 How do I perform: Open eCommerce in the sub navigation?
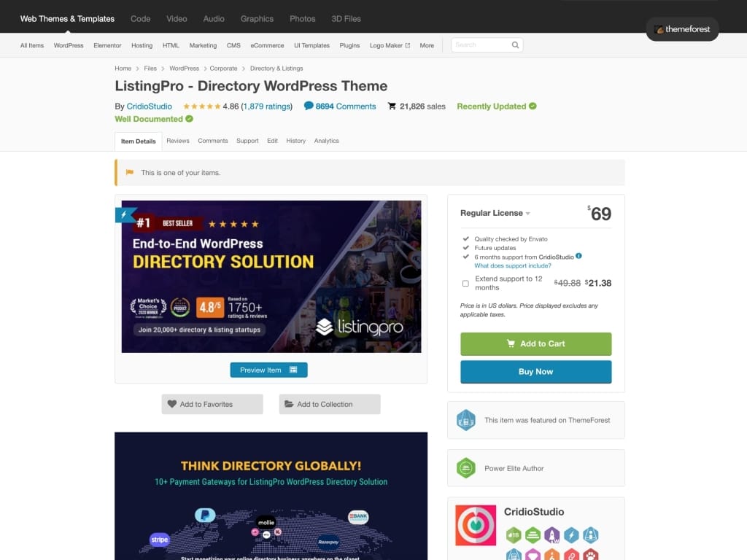click(267, 46)
